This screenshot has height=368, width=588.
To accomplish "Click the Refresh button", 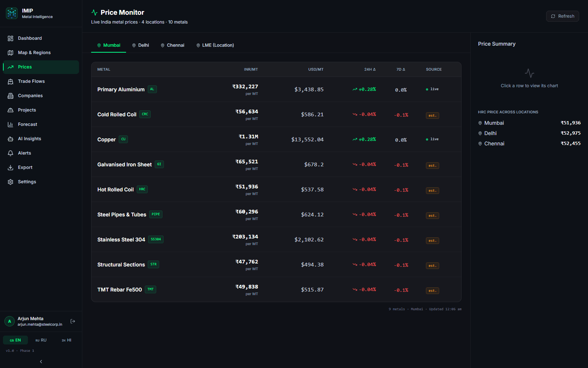I will (x=562, y=16).
